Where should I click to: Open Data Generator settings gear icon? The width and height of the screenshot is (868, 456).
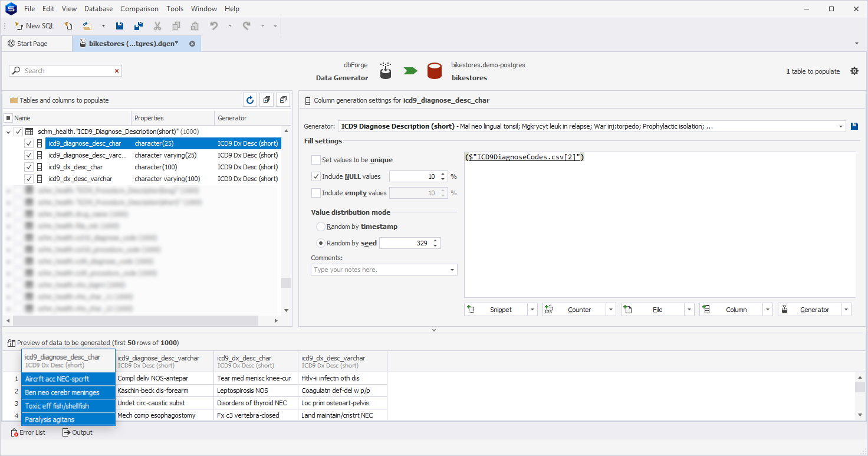point(854,71)
